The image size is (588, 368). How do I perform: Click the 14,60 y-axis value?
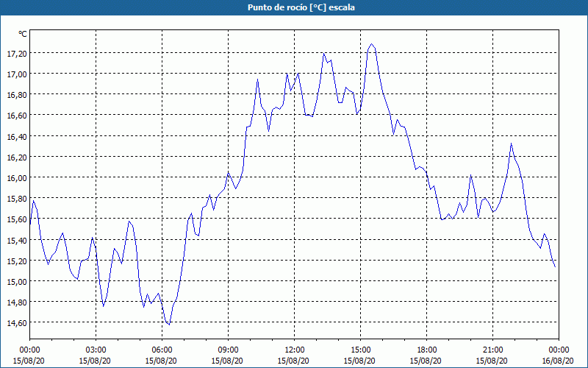pos(17,323)
